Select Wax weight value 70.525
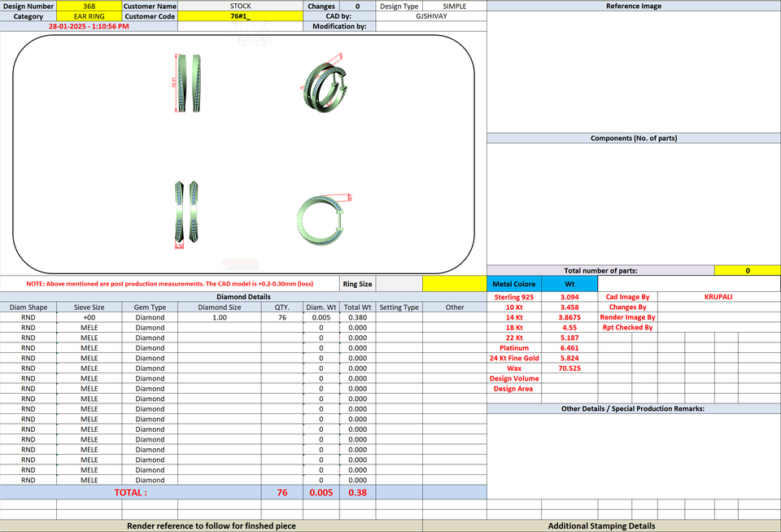Image resolution: width=781 pixels, height=532 pixels. point(569,368)
